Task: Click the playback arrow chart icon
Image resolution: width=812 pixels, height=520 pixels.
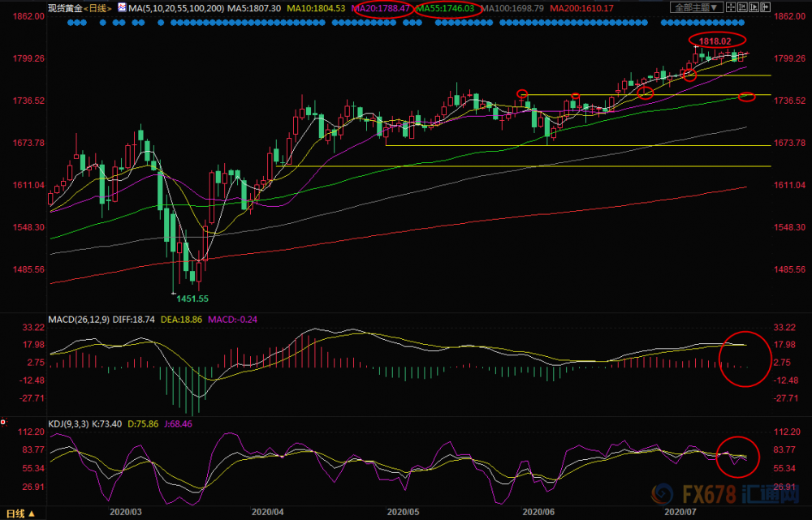Action: pos(754,7)
